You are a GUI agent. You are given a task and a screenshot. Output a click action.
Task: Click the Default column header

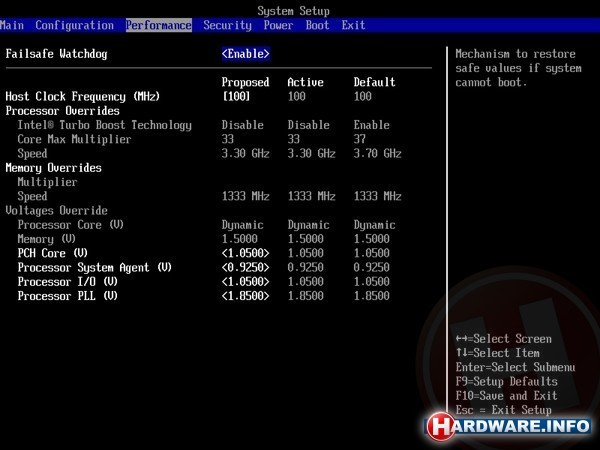pos(374,82)
